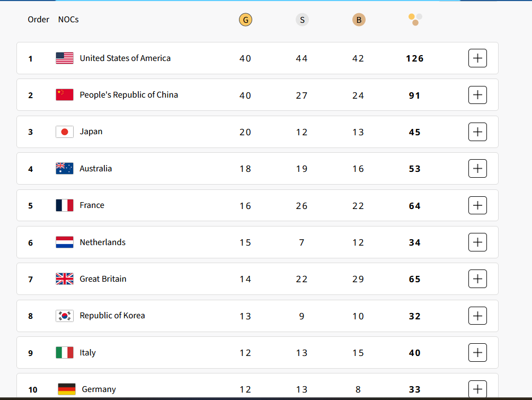
Task: Expand the Australia medal row
Action: 477,169
